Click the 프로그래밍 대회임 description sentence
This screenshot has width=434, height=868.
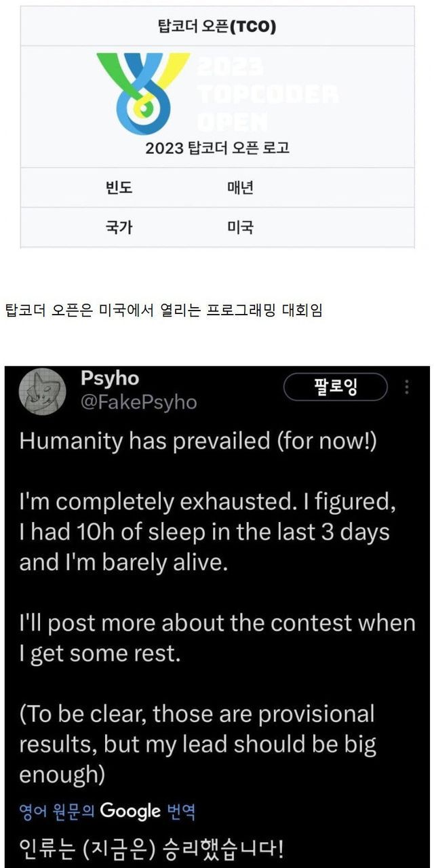tap(163, 311)
